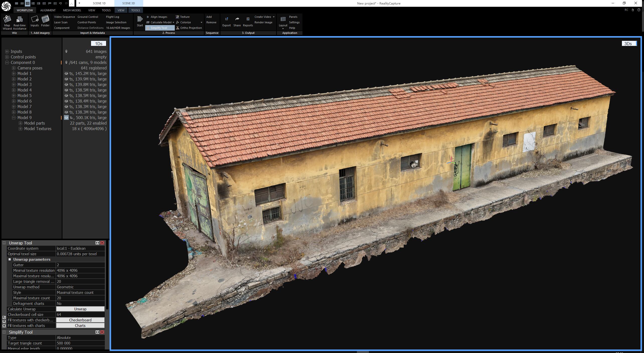Expand the Inputs tree node
This screenshot has width=644, height=353.
click(7, 51)
